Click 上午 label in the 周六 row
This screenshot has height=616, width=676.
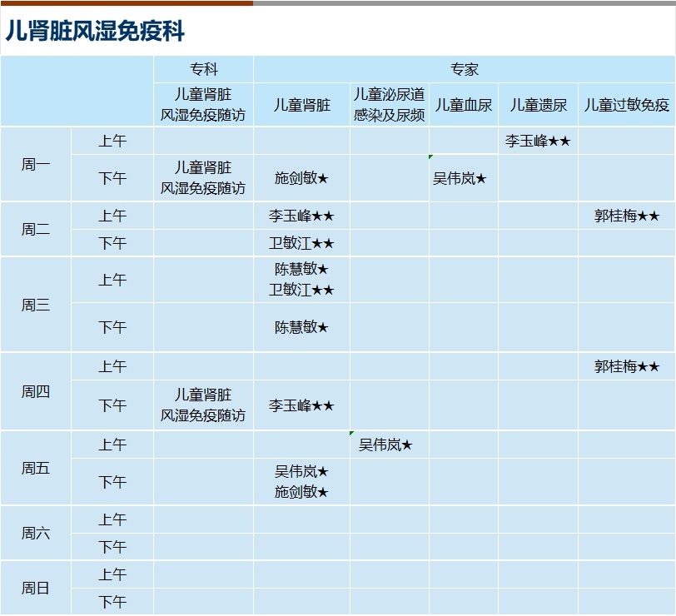tap(112, 519)
